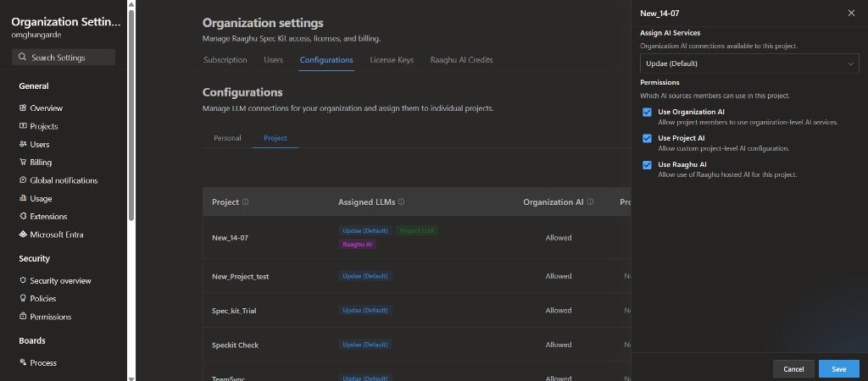Click the Overview icon in the sidebar
The width and height of the screenshot is (868, 381).
(23, 108)
